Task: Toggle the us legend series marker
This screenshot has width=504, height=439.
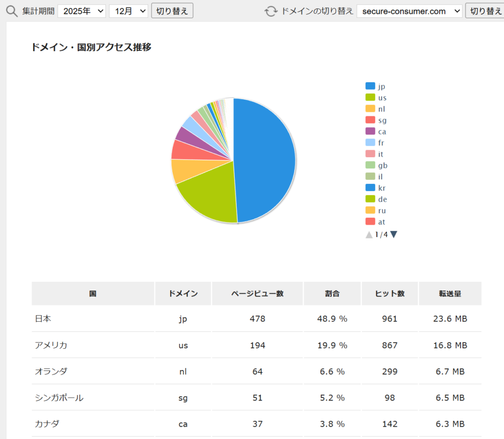Action: 370,98
